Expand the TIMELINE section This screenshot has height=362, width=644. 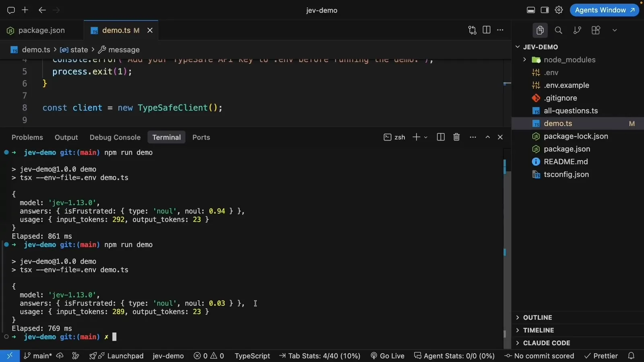pos(578,330)
